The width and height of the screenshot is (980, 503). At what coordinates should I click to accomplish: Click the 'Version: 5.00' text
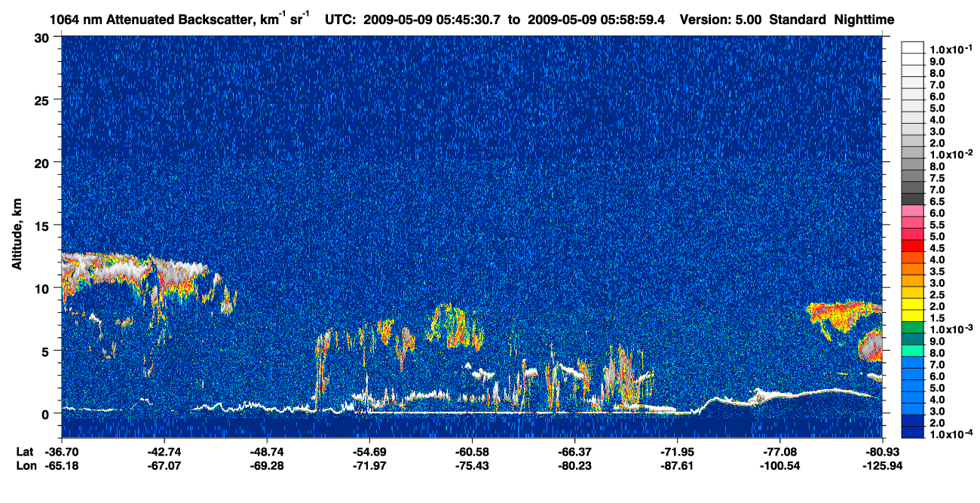coord(721,19)
